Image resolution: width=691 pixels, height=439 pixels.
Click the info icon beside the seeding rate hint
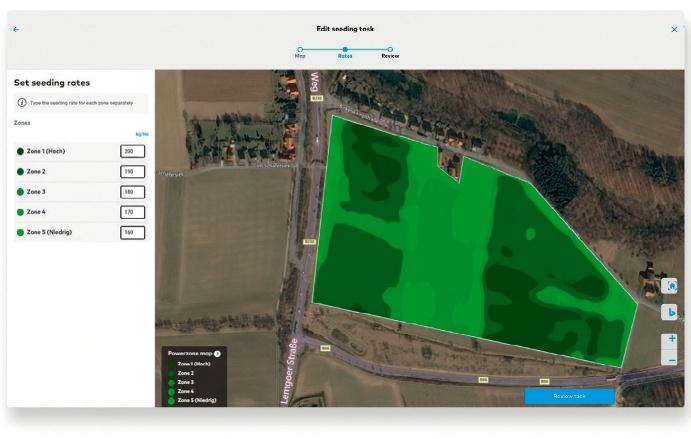(22, 103)
